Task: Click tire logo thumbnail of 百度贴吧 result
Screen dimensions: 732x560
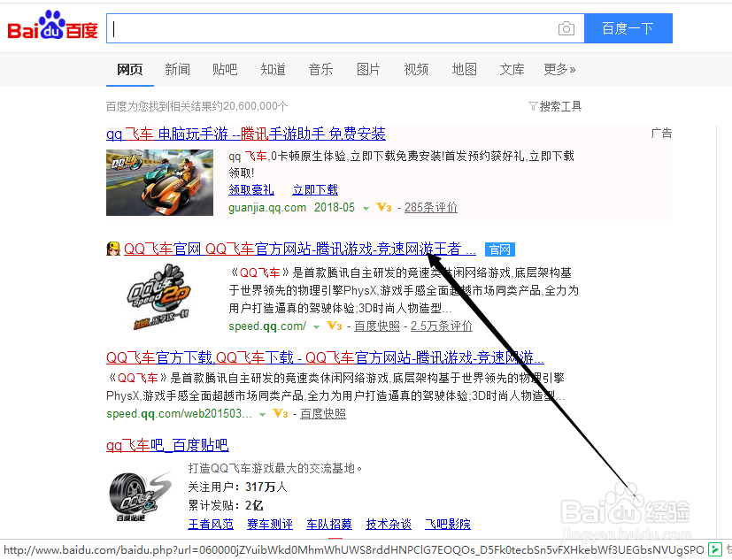Action: [140, 495]
